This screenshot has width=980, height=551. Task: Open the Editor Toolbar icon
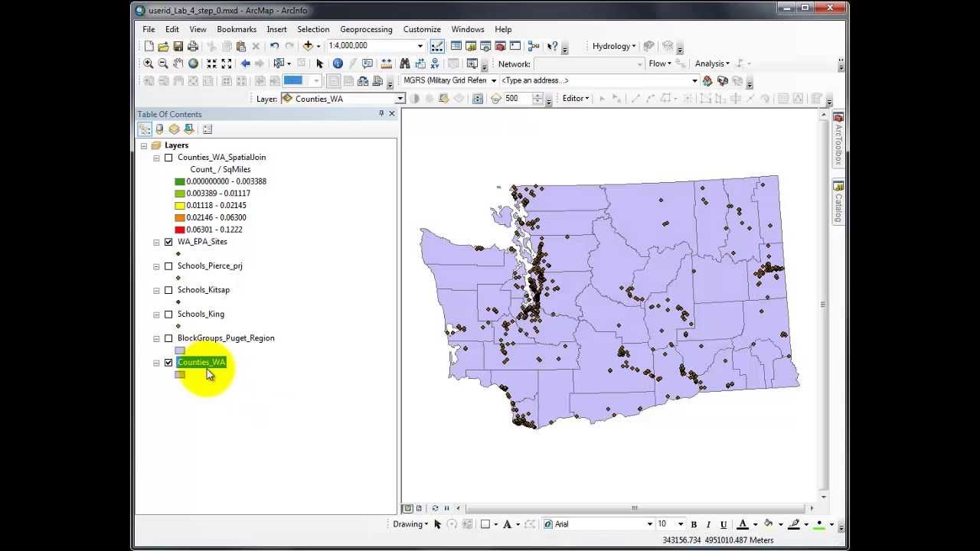[437, 47]
